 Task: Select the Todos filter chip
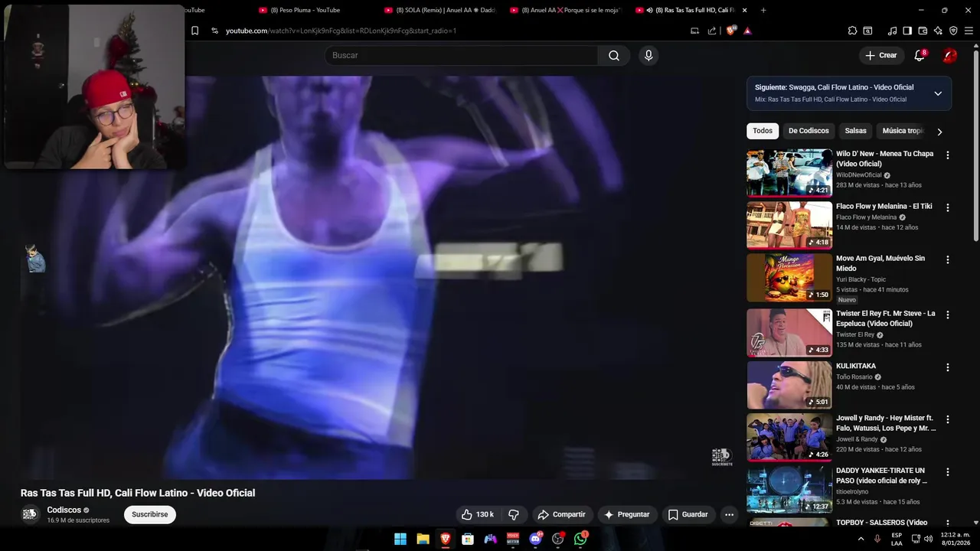[763, 131]
